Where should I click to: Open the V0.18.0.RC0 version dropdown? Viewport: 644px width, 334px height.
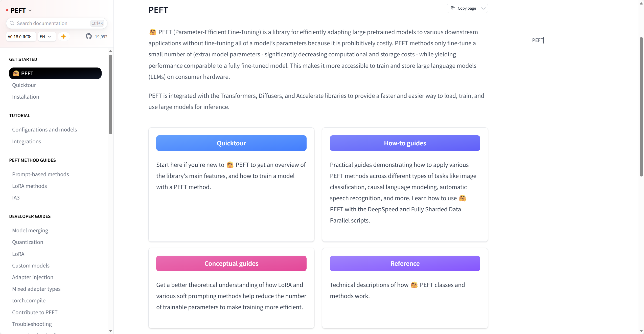21,37
